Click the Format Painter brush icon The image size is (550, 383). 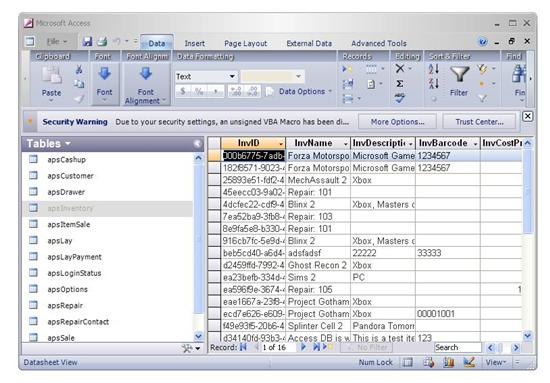coord(79,99)
